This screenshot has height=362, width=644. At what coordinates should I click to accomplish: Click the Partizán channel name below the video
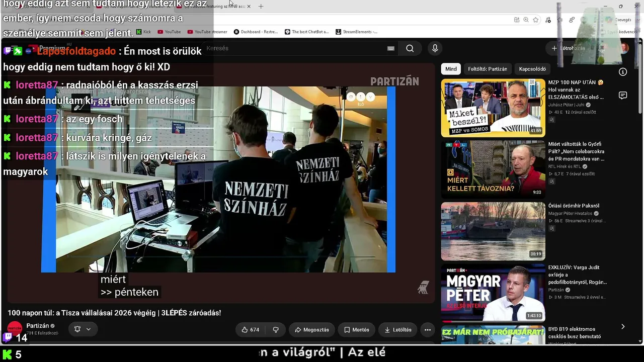tap(38, 326)
